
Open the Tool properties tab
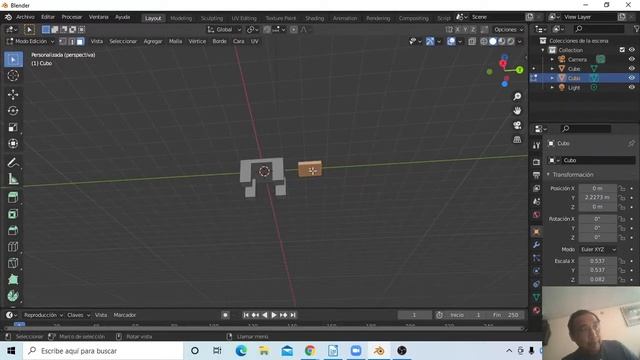click(536, 146)
